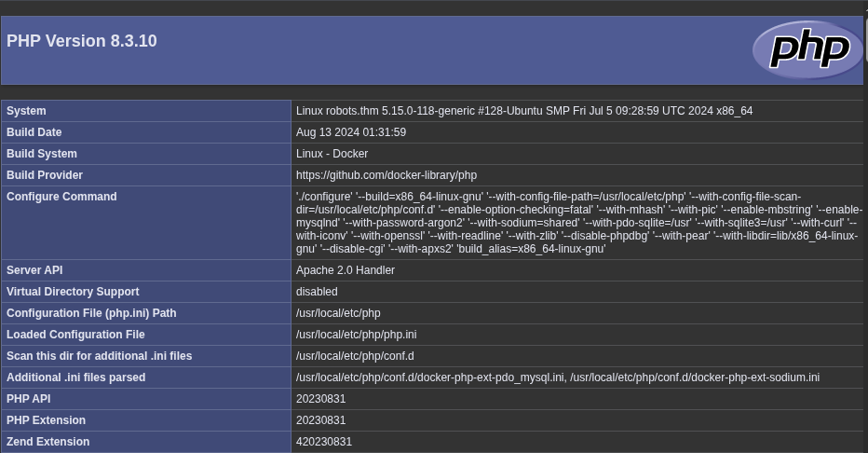
Task: Click the github.com/docker-library/php URL text
Action: [x=387, y=175]
